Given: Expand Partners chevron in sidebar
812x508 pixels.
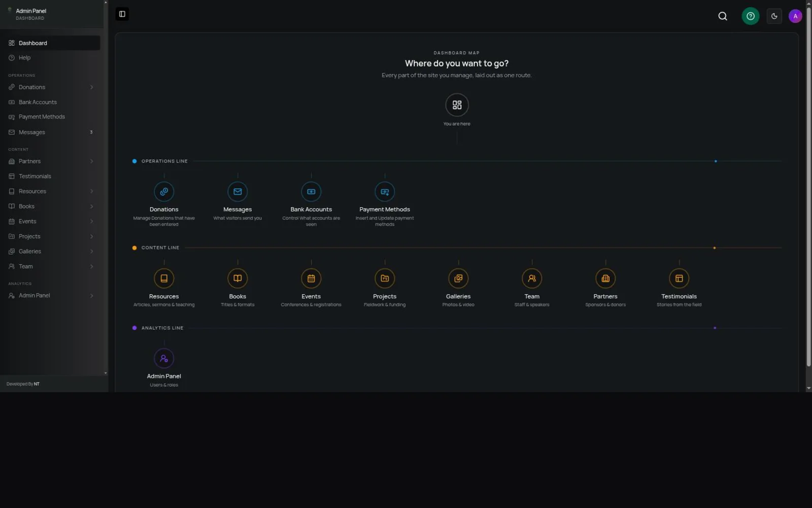Looking at the screenshot, I should tap(91, 162).
